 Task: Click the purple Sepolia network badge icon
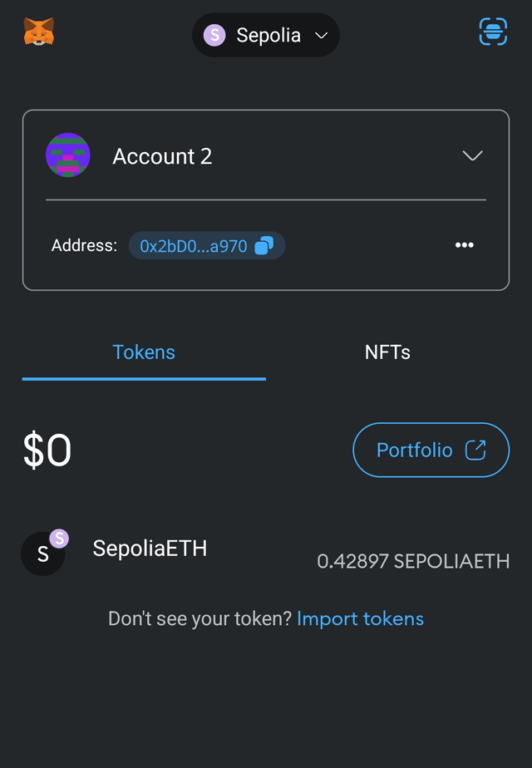(214, 35)
